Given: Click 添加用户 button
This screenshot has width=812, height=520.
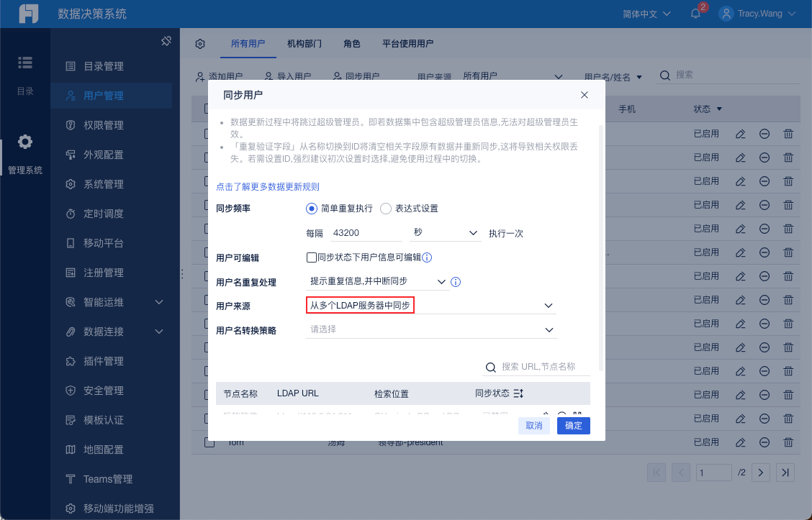Looking at the screenshot, I should [219, 76].
